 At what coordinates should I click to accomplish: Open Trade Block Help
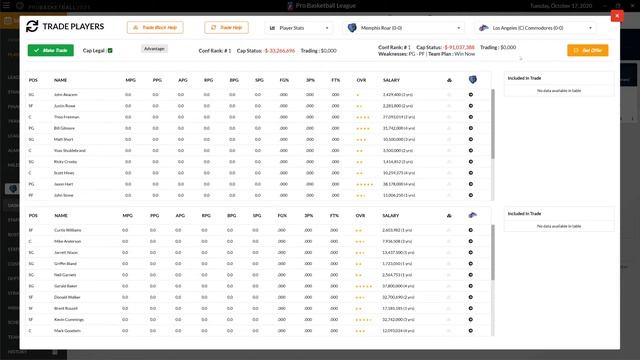pos(155,27)
